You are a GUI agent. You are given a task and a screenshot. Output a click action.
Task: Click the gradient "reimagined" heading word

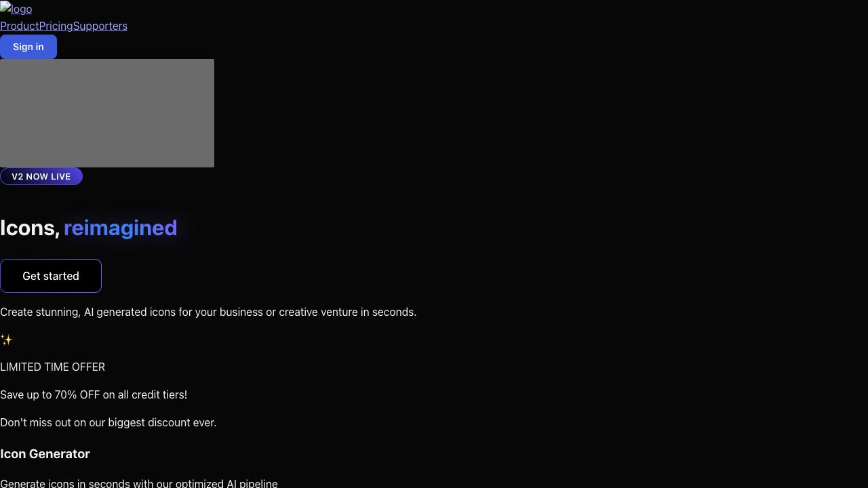(121, 228)
